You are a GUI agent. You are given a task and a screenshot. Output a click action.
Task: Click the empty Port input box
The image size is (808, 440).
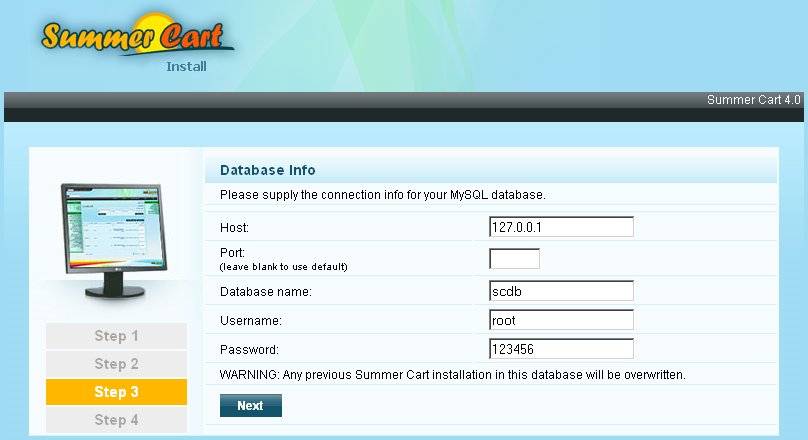(514, 259)
